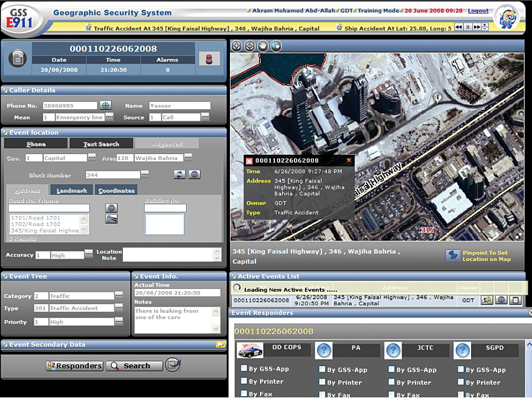Image resolution: width=532 pixels, height=398 pixels.
Task: Pause the scrolling event ticker
Action: [x=468, y=27]
